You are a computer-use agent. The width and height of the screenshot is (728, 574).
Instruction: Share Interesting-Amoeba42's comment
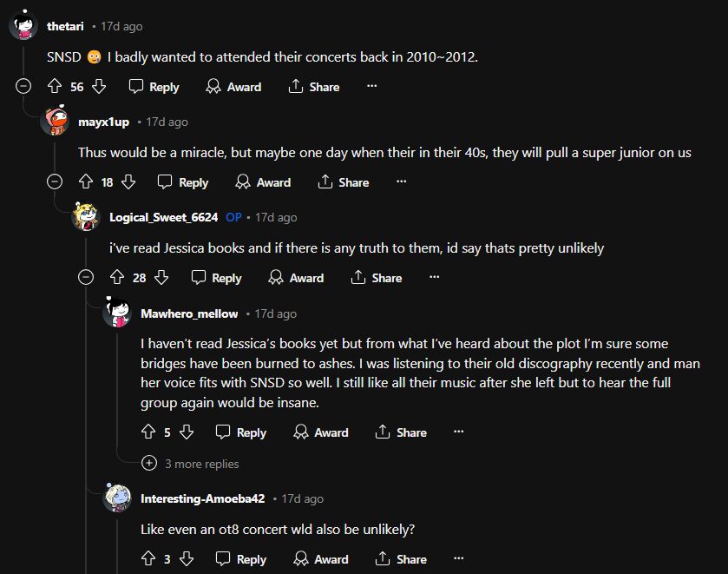400,559
